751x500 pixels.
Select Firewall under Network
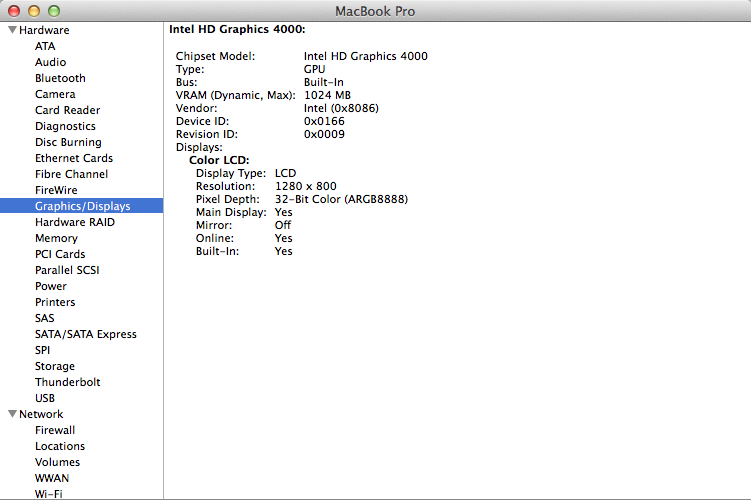(55, 430)
